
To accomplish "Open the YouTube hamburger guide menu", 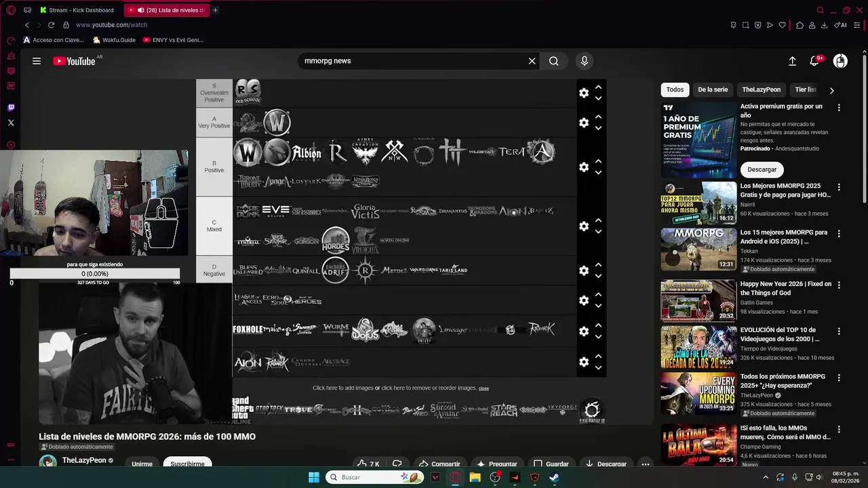I will click(x=37, y=61).
